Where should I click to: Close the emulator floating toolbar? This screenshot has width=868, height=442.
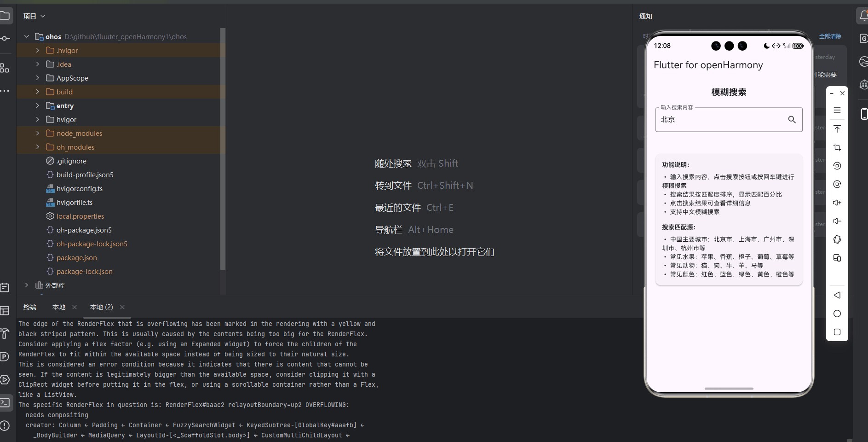click(842, 93)
